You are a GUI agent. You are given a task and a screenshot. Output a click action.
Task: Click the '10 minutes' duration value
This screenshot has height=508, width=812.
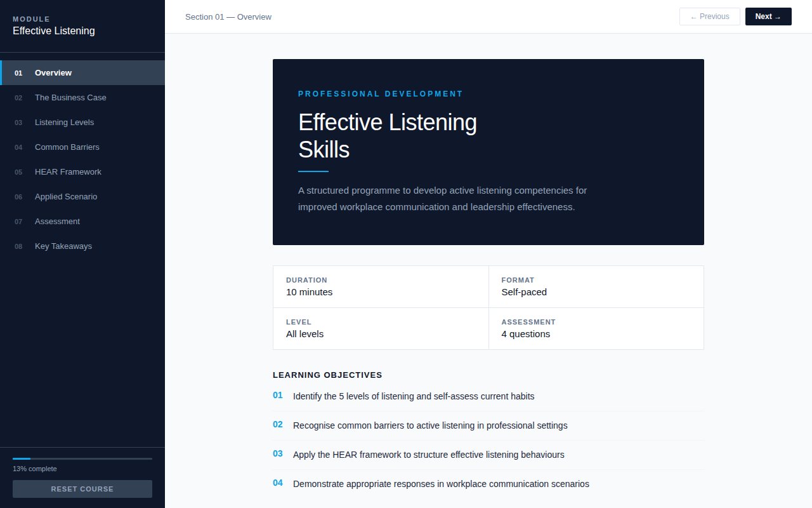(x=309, y=292)
